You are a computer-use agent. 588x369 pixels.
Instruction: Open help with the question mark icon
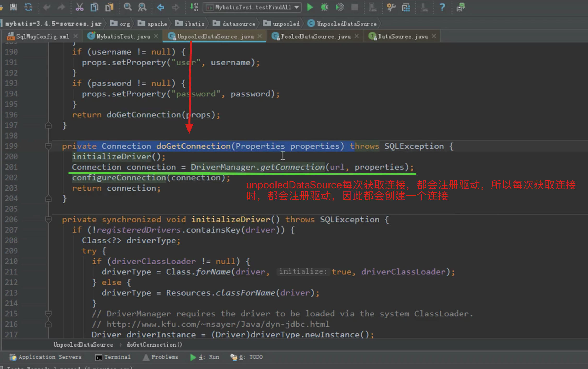pyautogui.click(x=442, y=7)
